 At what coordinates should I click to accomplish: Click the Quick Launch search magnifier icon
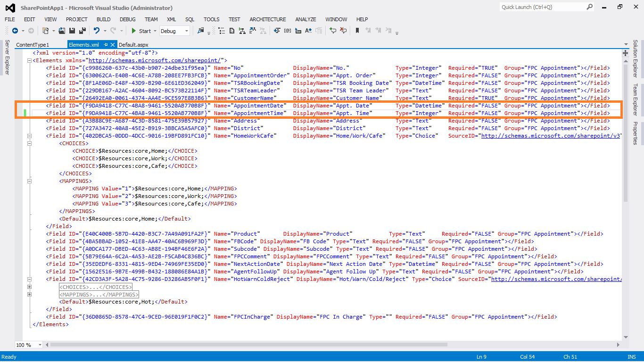[589, 7]
